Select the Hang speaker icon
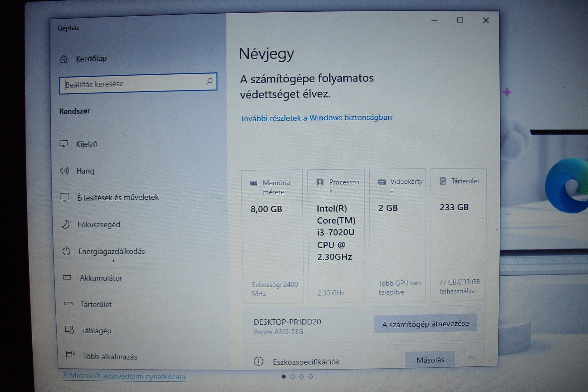This screenshot has height=392, width=588. point(64,171)
